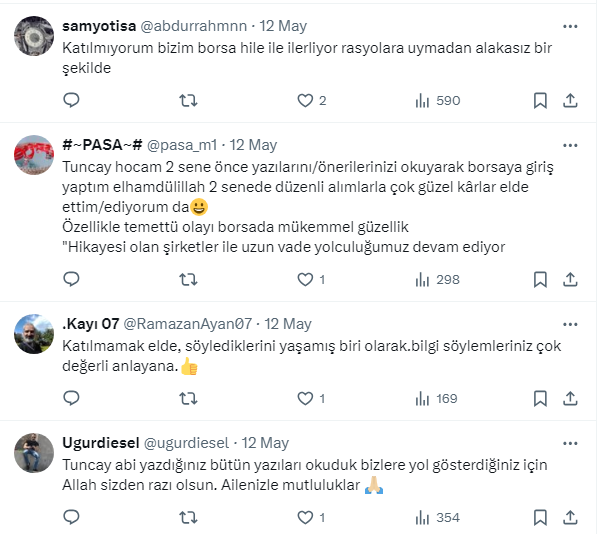Open more options on samyotisa's tweet
Image resolution: width=607 pixels, height=534 pixels.
pos(570,25)
